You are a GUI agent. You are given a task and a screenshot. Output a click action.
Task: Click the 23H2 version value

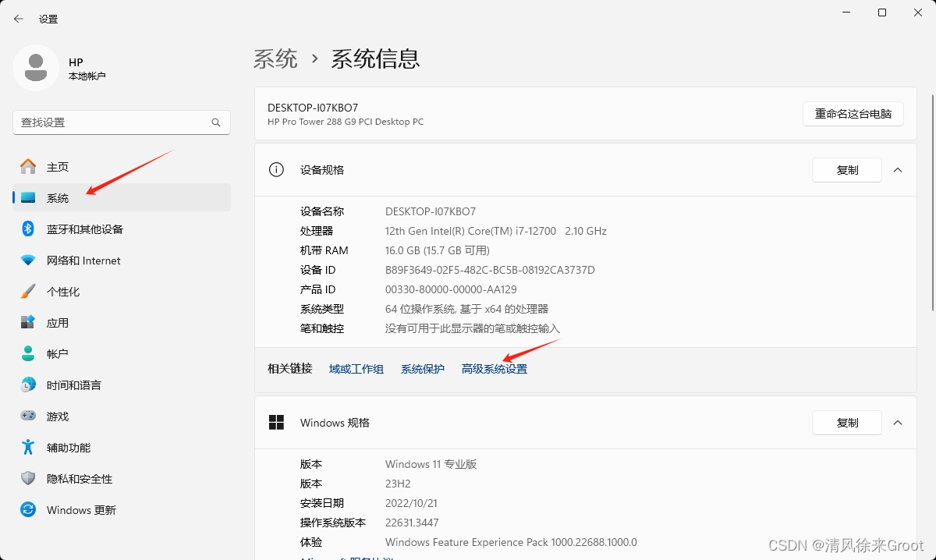click(x=398, y=484)
